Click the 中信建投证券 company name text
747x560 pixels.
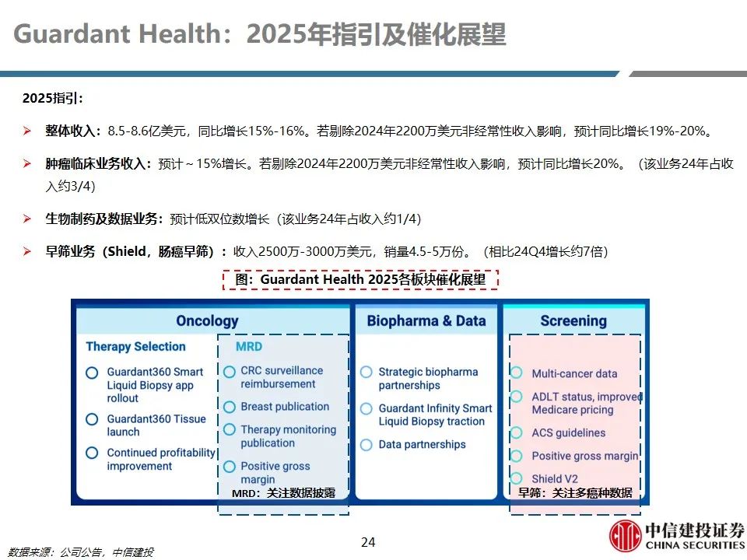[x=695, y=530]
